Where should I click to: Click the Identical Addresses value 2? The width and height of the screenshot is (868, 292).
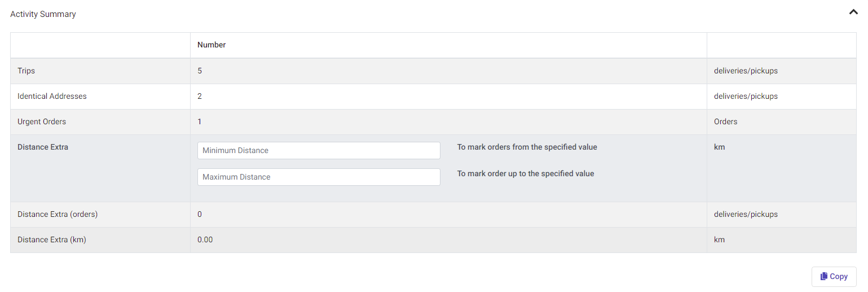(200, 96)
